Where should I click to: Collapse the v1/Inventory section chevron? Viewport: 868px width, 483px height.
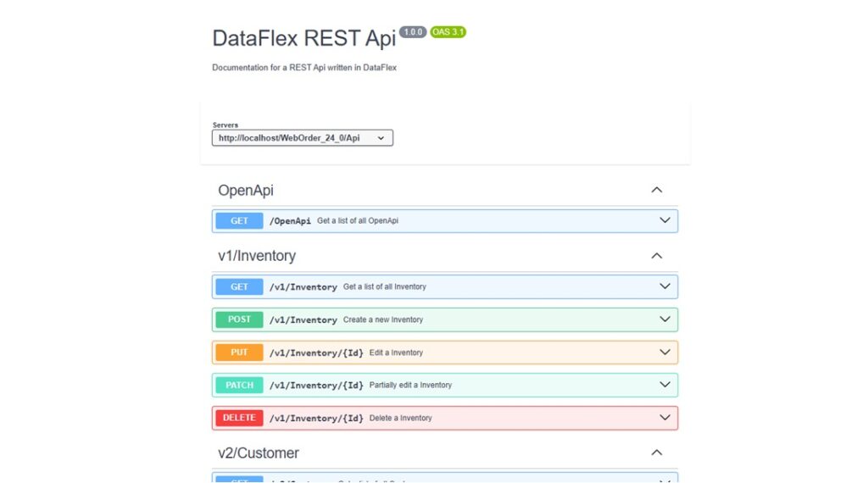(x=656, y=255)
